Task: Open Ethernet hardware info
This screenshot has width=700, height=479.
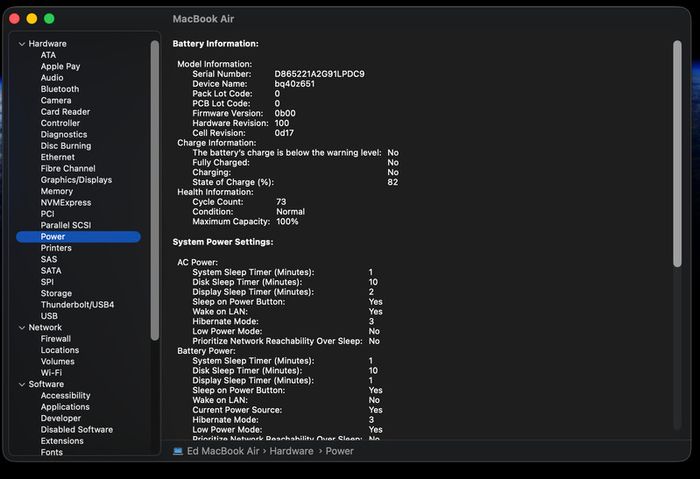Action: pos(58,157)
